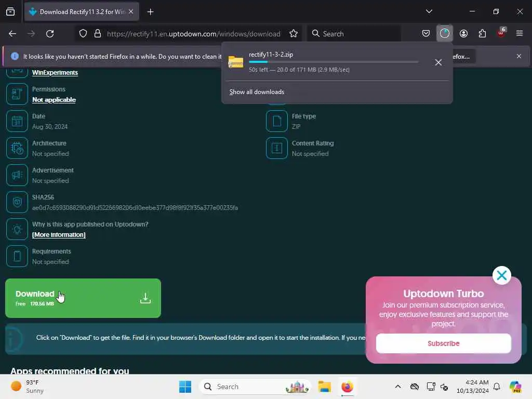Click the SHA256 shield icon
532x399 pixels.
tap(17, 202)
